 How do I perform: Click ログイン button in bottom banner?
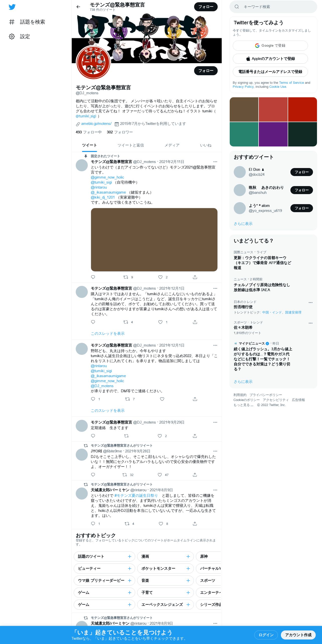coord(266,635)
